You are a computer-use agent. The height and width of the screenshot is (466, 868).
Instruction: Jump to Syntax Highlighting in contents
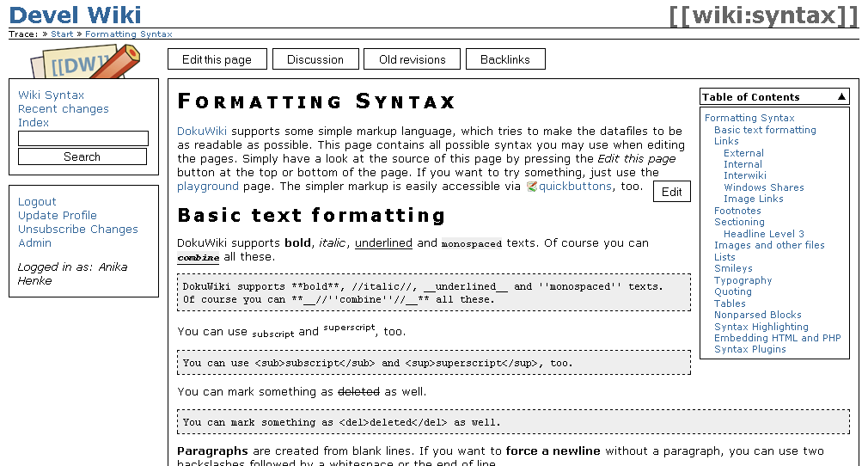click(x=761, y=327)
